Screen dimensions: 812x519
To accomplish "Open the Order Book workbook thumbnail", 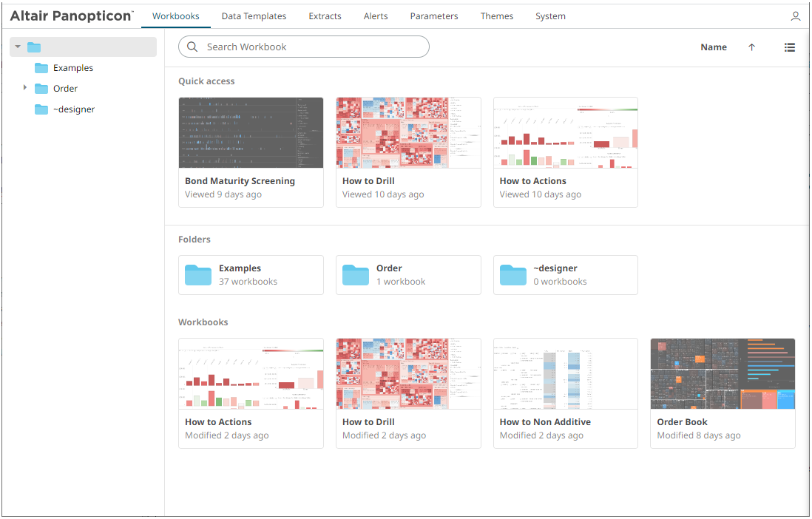I will click(x=723, y=374).
